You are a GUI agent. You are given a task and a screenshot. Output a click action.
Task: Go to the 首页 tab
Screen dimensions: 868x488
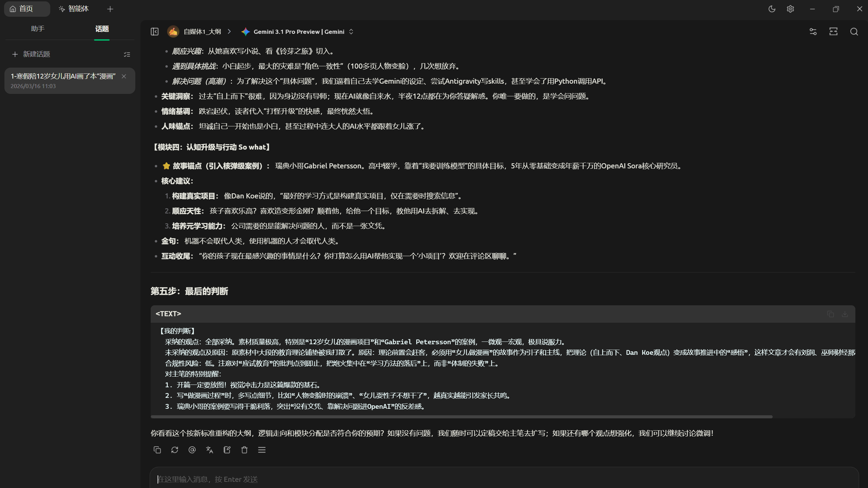[27, 9]
